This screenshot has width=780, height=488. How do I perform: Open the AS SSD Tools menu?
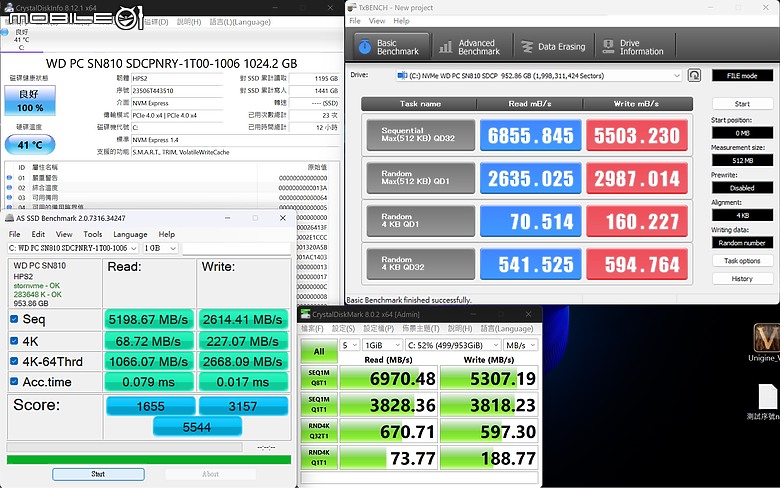pyautogui.click(x=93, y=234)
